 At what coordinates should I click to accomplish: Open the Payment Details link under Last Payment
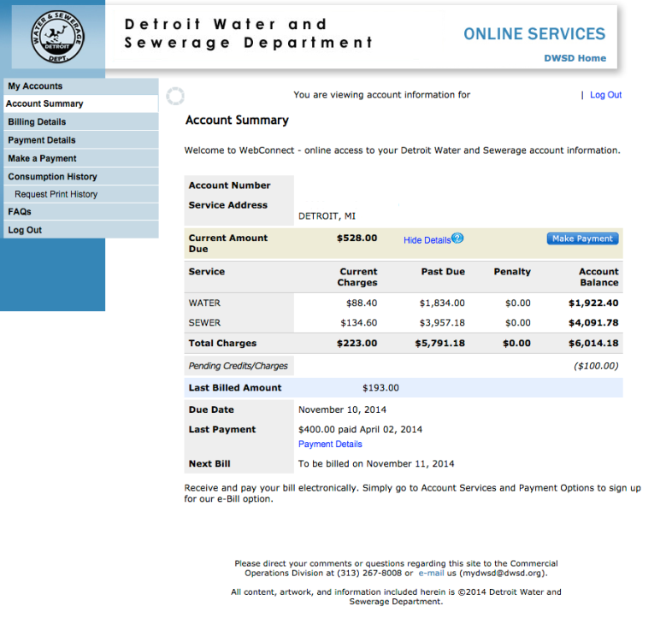(x=330, y=444)
